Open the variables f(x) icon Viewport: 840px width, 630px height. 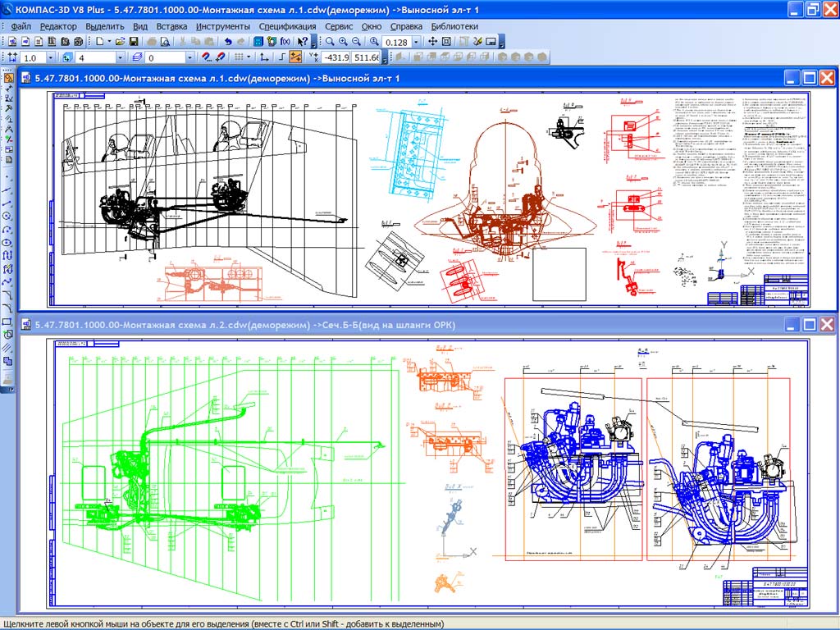[285, 41]
